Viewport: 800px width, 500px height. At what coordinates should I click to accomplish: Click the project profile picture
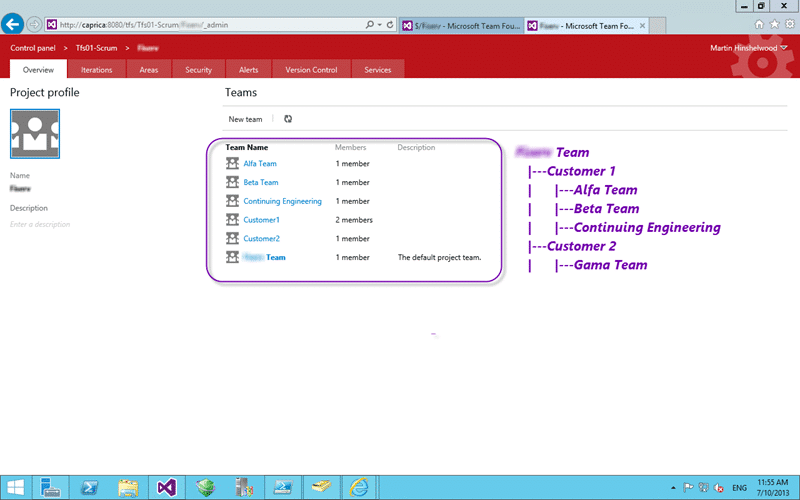(x=35, y=134)
